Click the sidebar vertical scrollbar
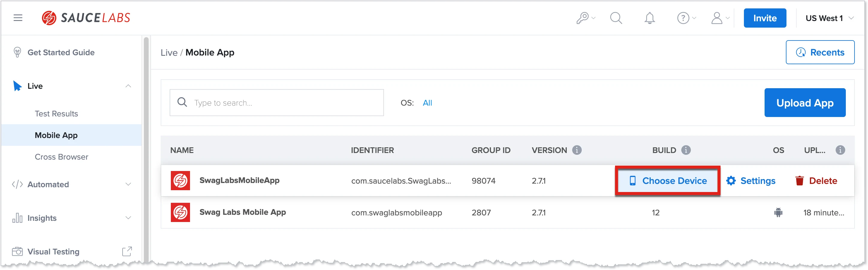Screen dimensions: 868x270 [146, 150]
